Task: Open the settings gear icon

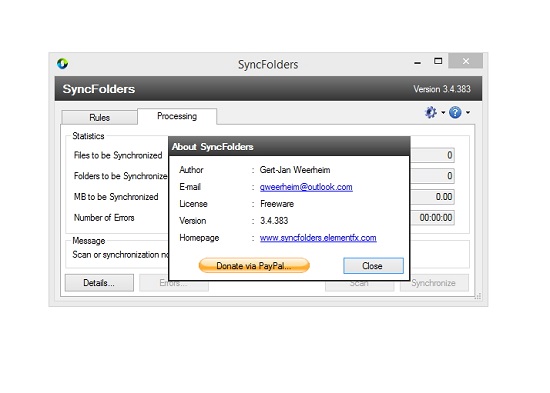Action: click(430, 112)
